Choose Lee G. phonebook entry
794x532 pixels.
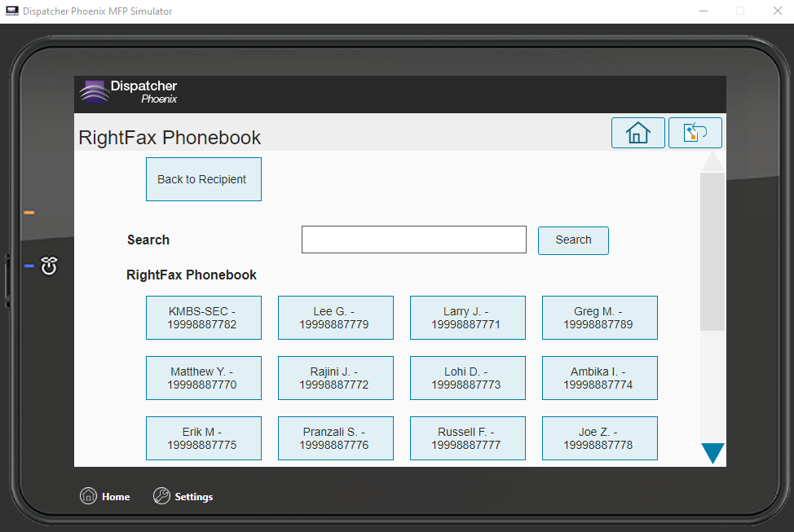pyautogui.click(x=336, y=318)
